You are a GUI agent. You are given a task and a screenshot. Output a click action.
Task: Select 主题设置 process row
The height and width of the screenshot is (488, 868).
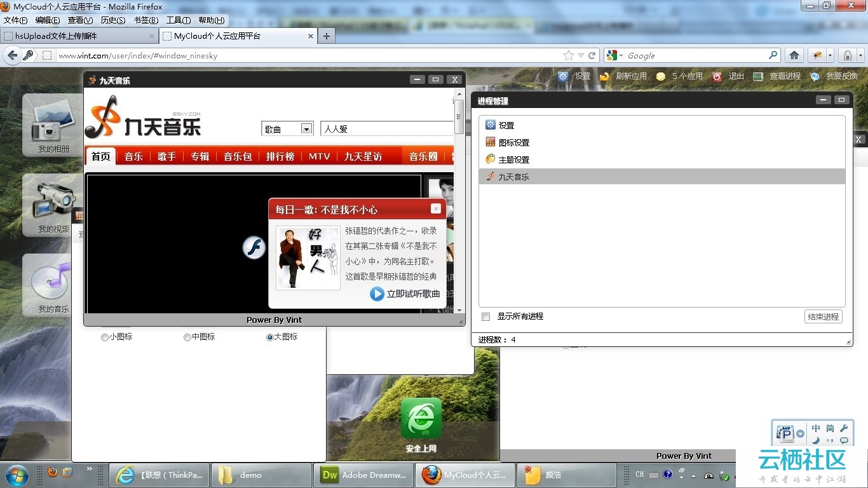pyautogui.click(x=662, y=159)
